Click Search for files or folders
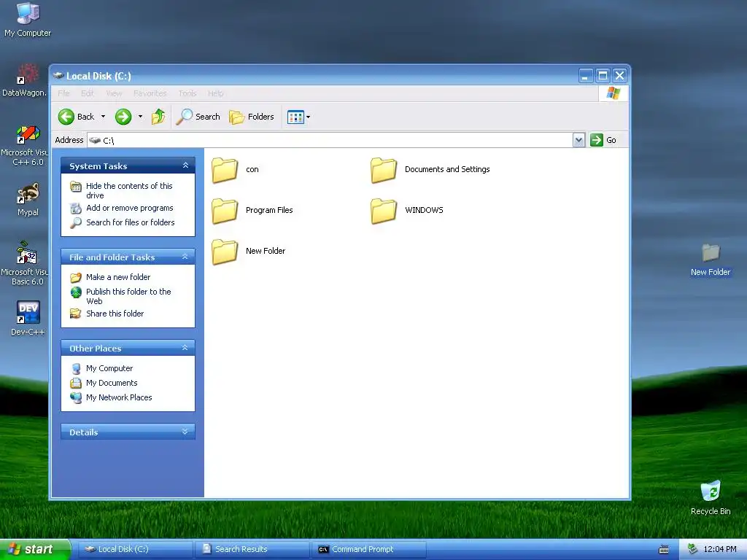Viewport: 747px width, 560px height. click(x=130, y=222)
